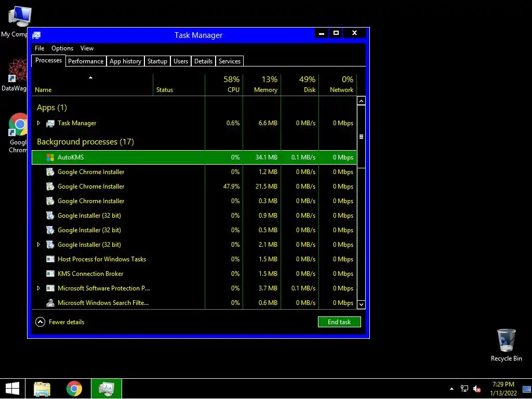
Task: Click the 47.9% CPU value
Action: click(231, 187)
